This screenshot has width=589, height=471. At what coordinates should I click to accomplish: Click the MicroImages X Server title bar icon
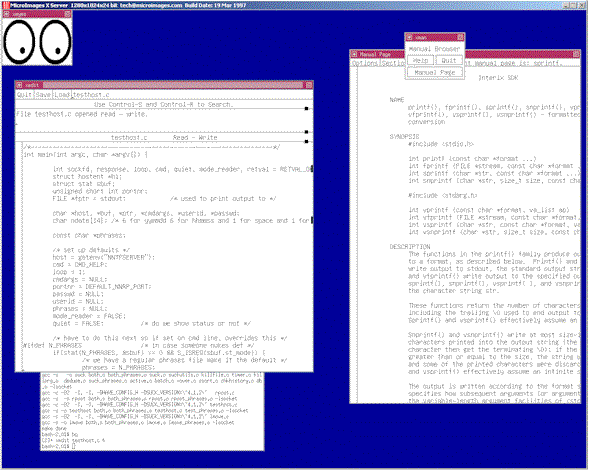[x=6, y=5]
